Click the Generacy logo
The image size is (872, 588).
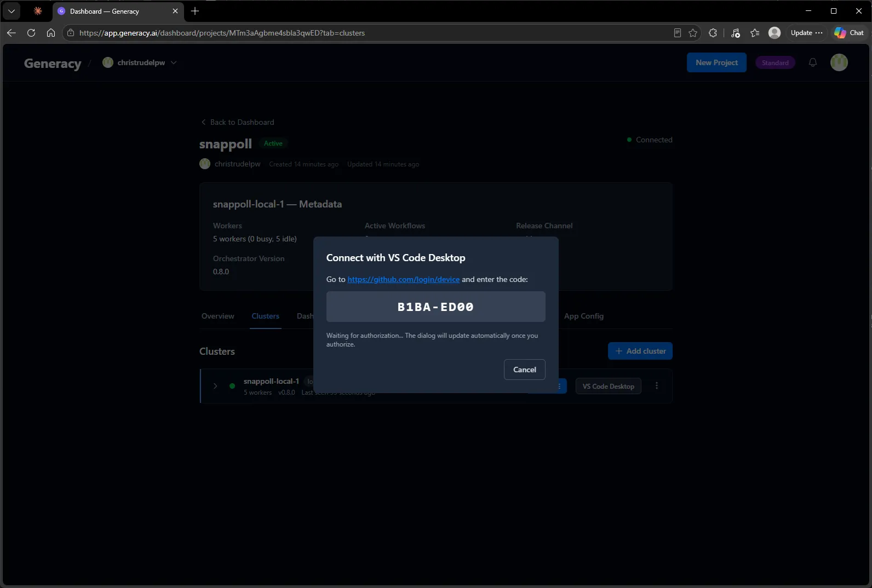pyautogui.click(x=53, y=63)
